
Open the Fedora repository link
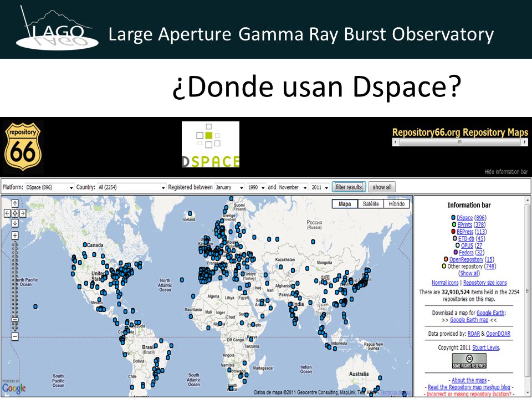point(466,253)
